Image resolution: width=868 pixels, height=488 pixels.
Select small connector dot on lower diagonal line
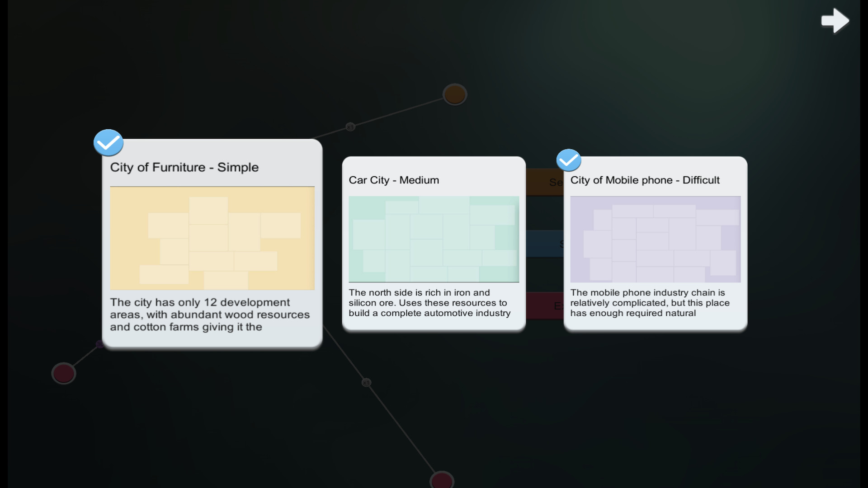366,383
